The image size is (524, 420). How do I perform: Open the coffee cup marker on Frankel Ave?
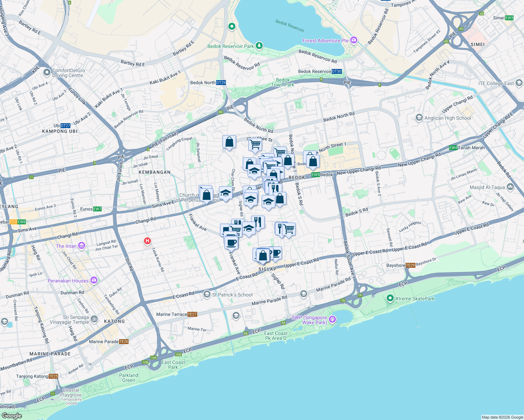point(231,243)
